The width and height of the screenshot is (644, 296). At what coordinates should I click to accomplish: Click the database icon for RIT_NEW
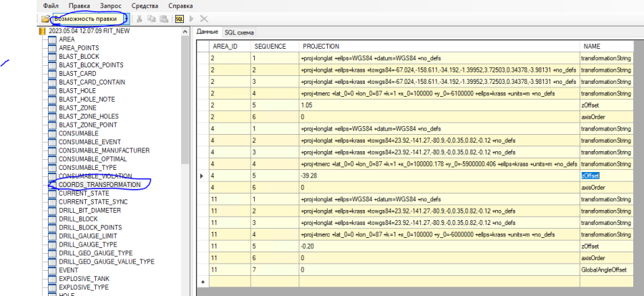(x=42, y=32)
